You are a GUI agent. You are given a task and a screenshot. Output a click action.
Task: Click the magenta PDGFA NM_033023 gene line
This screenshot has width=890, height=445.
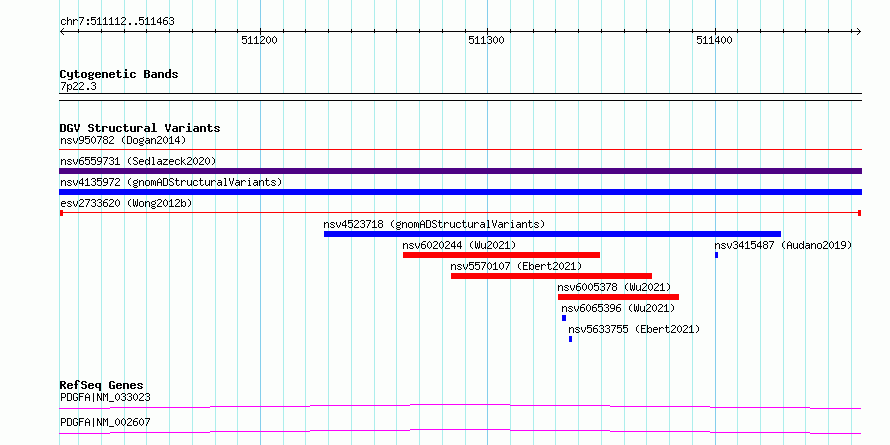(460, 406)
